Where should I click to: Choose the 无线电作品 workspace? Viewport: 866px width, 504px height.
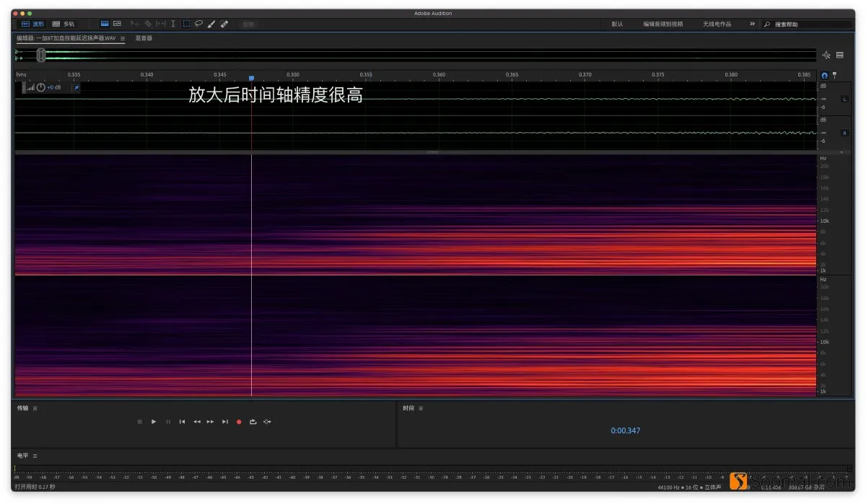point(717,24)
